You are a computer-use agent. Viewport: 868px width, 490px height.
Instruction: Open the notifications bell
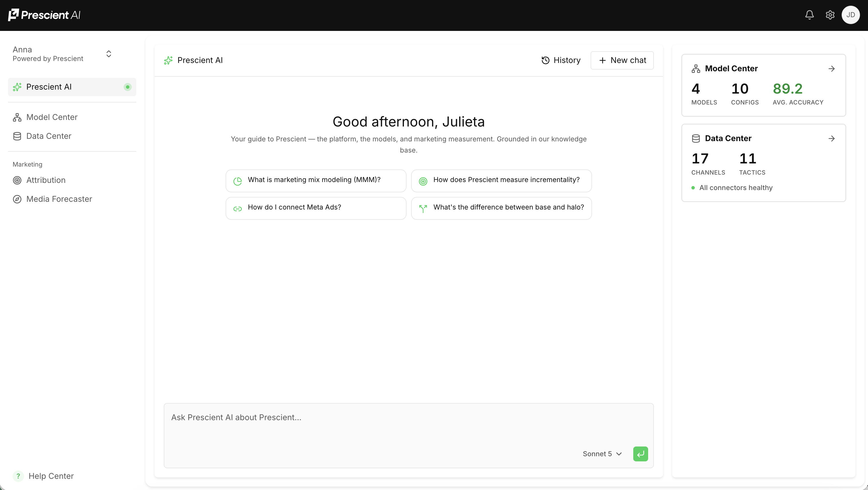[809, 15]
